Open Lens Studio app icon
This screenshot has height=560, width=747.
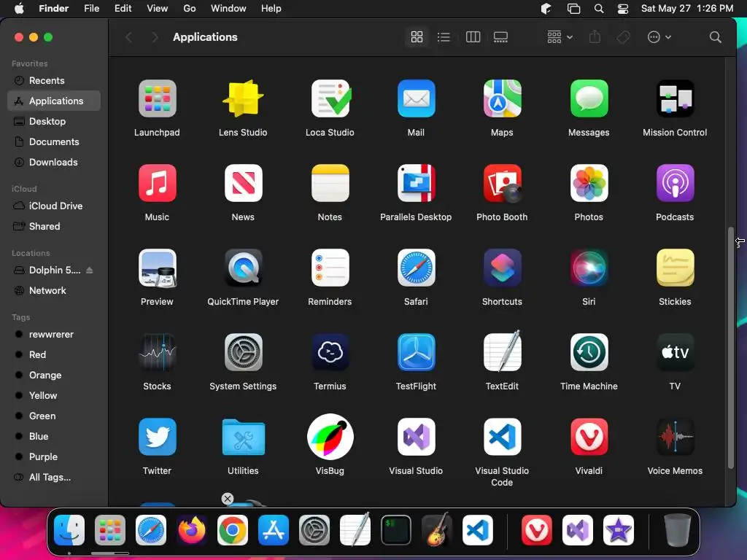click(243, 98)
